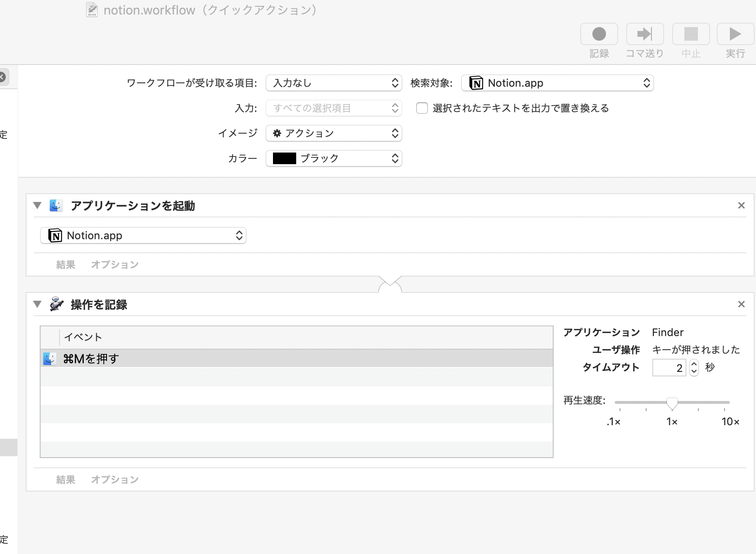Open the ワークフローが受け取る項目 dropdown
756x554 pixels.
[x=334, y=83]
